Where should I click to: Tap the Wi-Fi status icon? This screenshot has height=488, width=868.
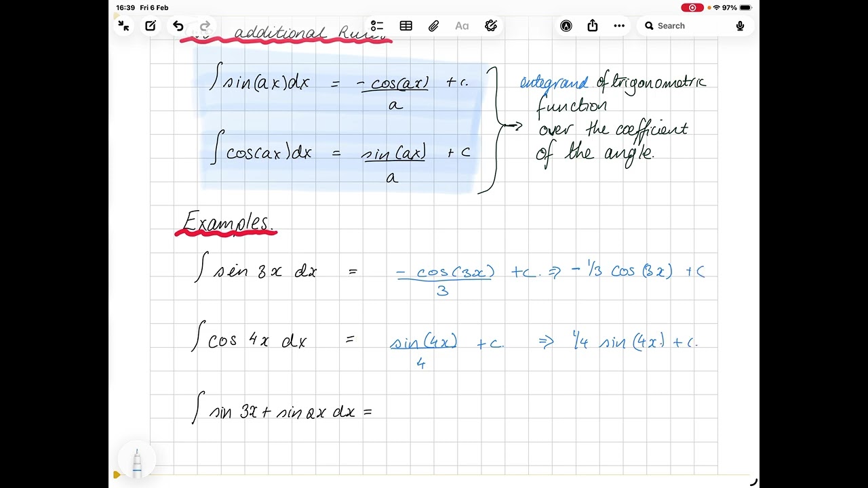click(716, 7)
